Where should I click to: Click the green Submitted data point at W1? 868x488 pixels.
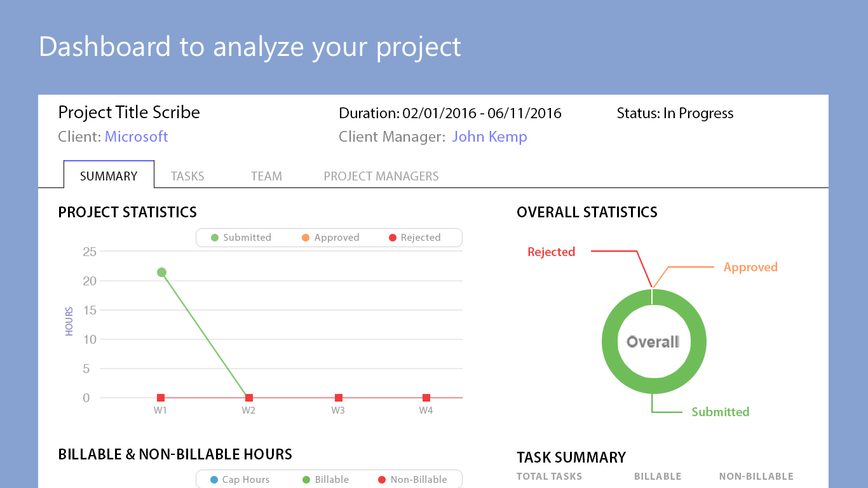(161, 273)
